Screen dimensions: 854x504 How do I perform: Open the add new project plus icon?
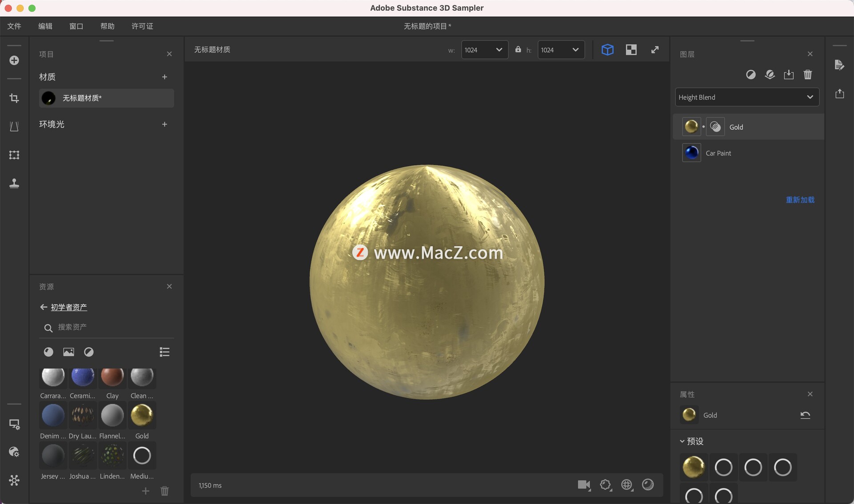[x=14, y=60]
